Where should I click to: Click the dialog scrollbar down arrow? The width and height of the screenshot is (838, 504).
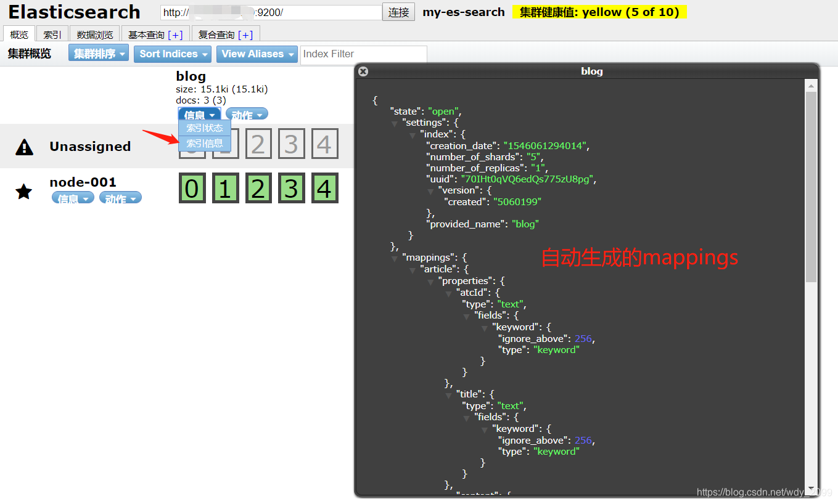811,487
